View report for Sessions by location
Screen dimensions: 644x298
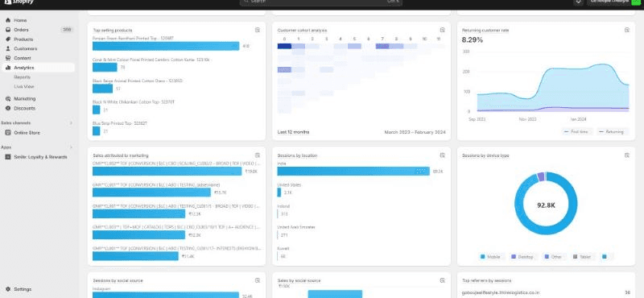click(x=442, y=155)
